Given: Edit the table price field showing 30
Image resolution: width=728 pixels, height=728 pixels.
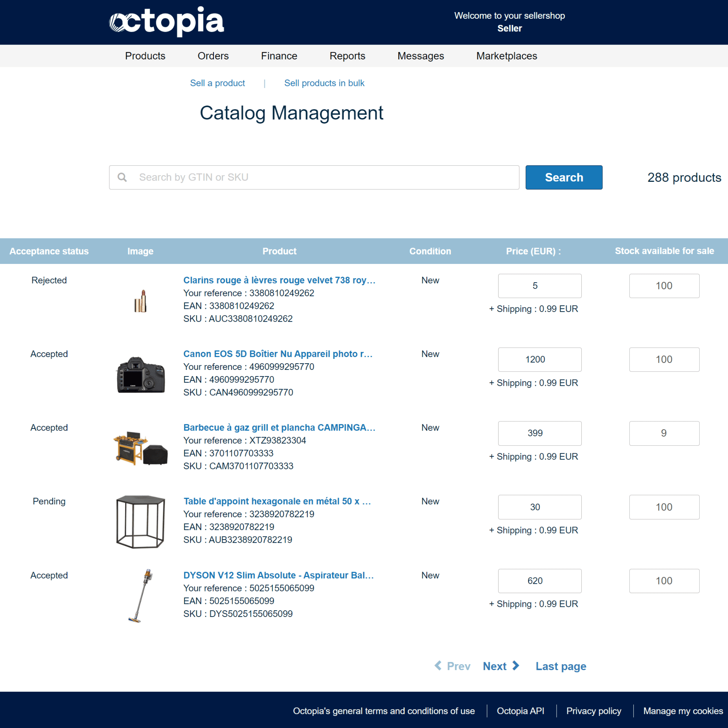Looking at the screenshot, I should click(540, 507).
